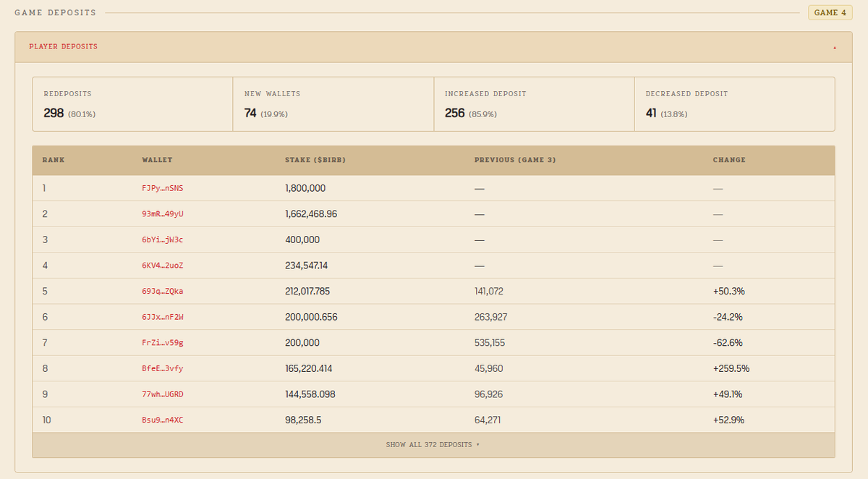The width and height of the screenshot is (868, 479).
Task: Select the New Wallets 74 stat card
Action: (333, 104)
